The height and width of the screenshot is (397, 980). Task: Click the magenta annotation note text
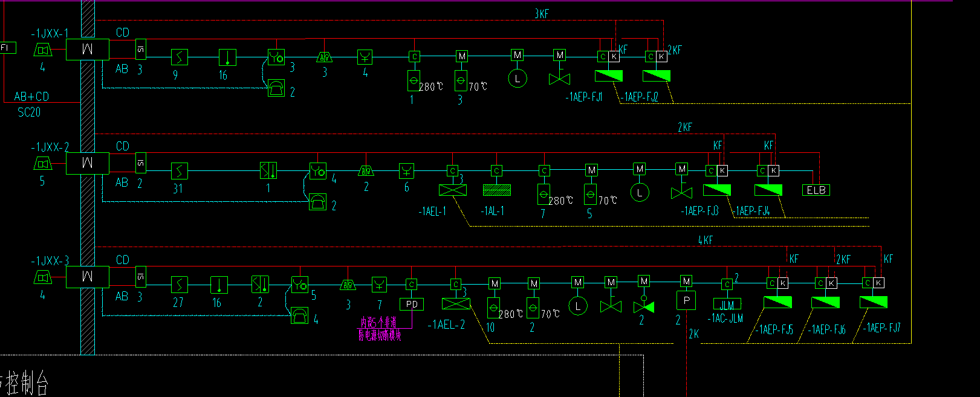click(380, 329)
